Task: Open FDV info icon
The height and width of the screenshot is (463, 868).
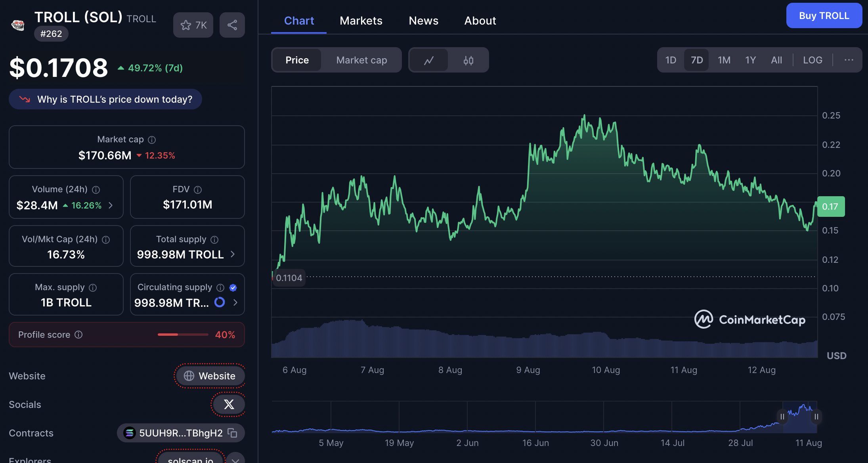Action: 198,189
